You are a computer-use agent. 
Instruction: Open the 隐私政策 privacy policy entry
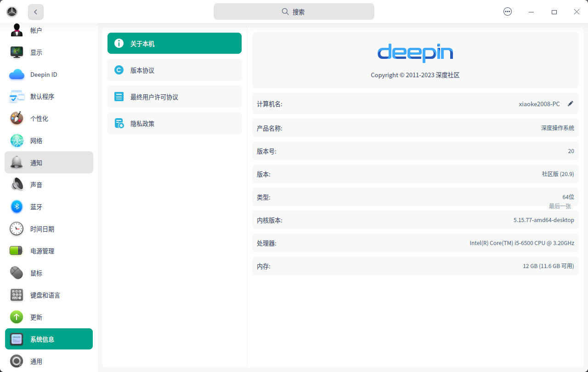click(175, 123)
